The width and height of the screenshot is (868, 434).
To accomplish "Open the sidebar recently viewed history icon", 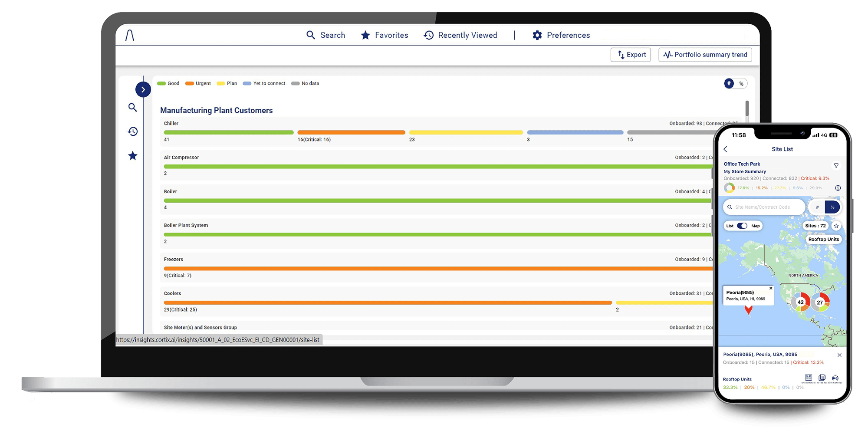I will [133, 131].
